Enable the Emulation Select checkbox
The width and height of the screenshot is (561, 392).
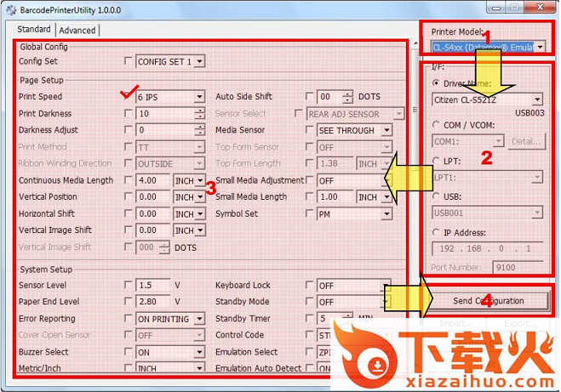pyautogui.click(x=310, y=352)
